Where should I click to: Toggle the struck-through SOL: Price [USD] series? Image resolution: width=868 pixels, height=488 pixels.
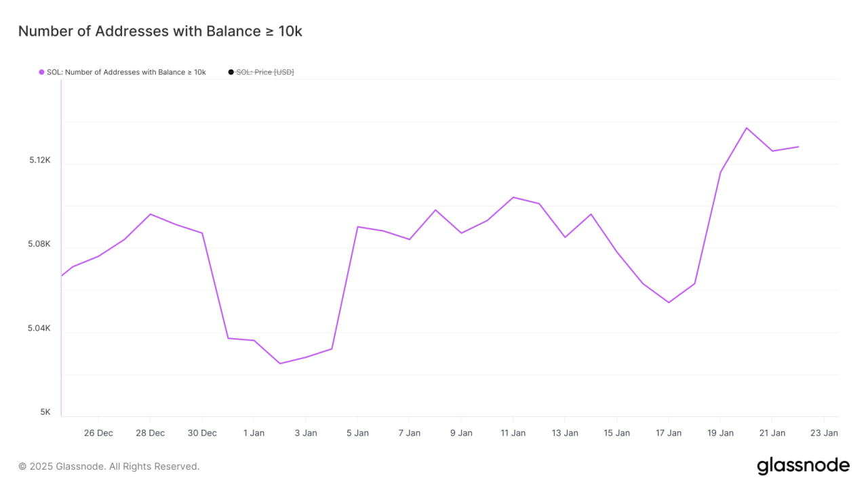click(264, 72)
